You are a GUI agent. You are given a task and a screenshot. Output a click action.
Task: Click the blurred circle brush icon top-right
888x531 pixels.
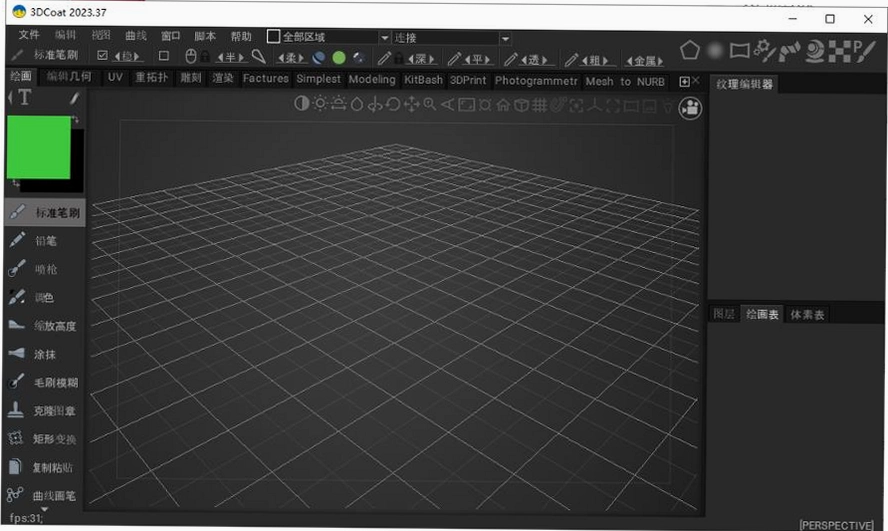pos(715,51)
